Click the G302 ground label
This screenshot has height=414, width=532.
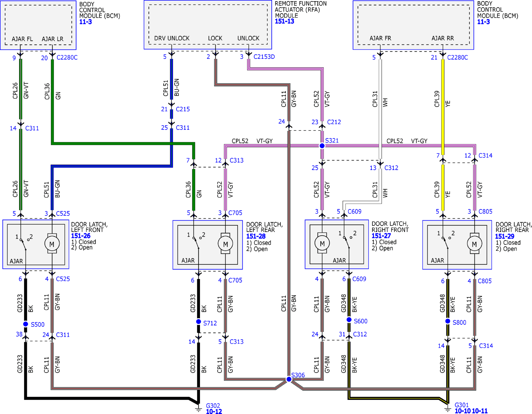tap(213, 406)
